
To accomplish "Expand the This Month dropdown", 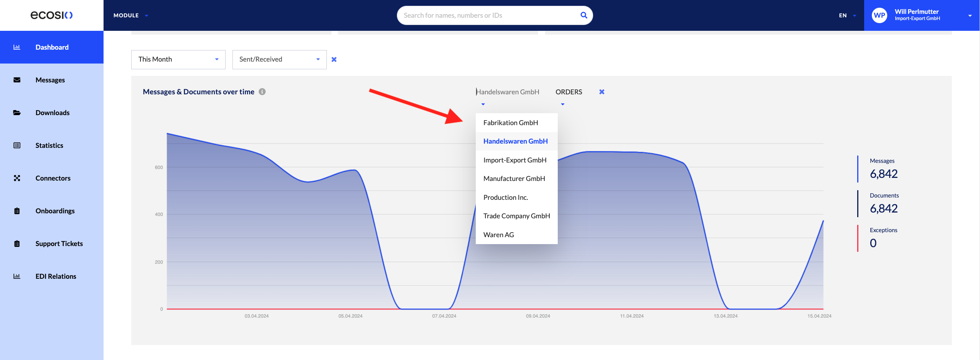I will click(178, 60).
